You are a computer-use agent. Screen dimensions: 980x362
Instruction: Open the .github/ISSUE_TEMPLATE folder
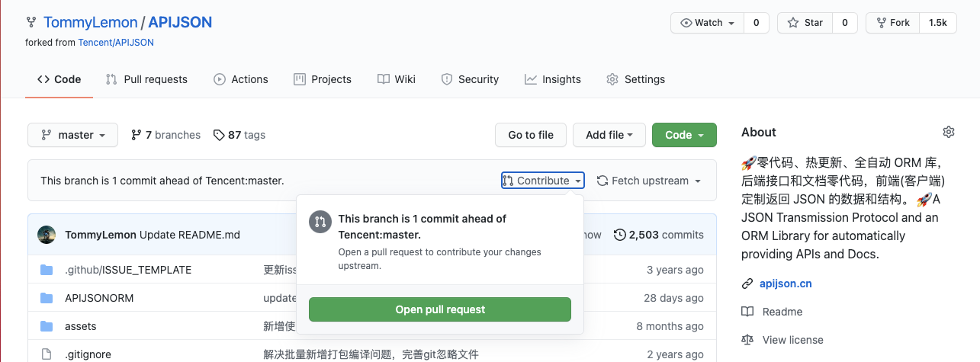tap(128, 270)
